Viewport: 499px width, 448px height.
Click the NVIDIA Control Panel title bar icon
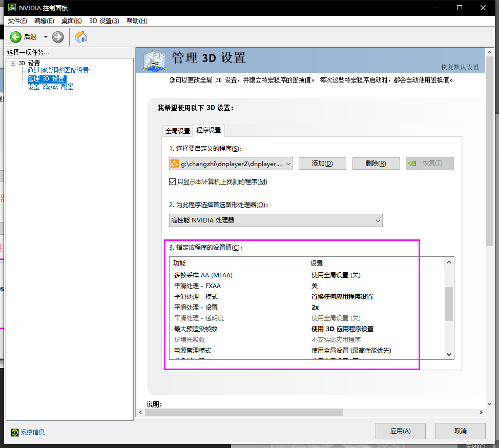click(9, 8)
